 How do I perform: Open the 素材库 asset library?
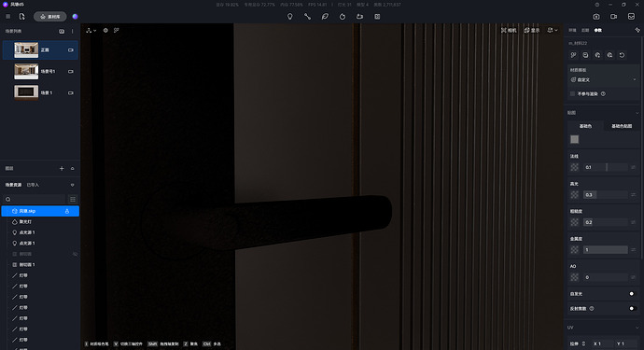coord(50,17)
